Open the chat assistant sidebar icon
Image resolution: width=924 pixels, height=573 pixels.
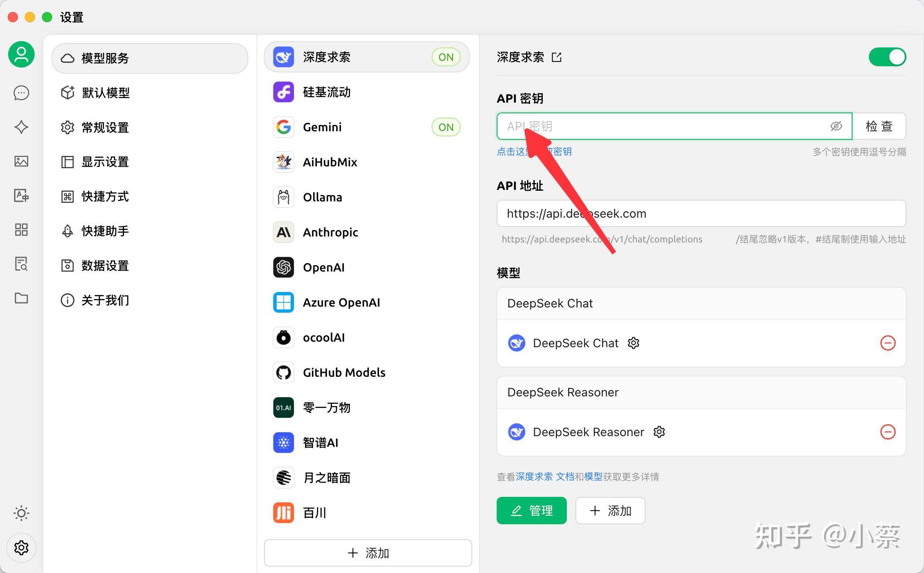tap(21, 93)
